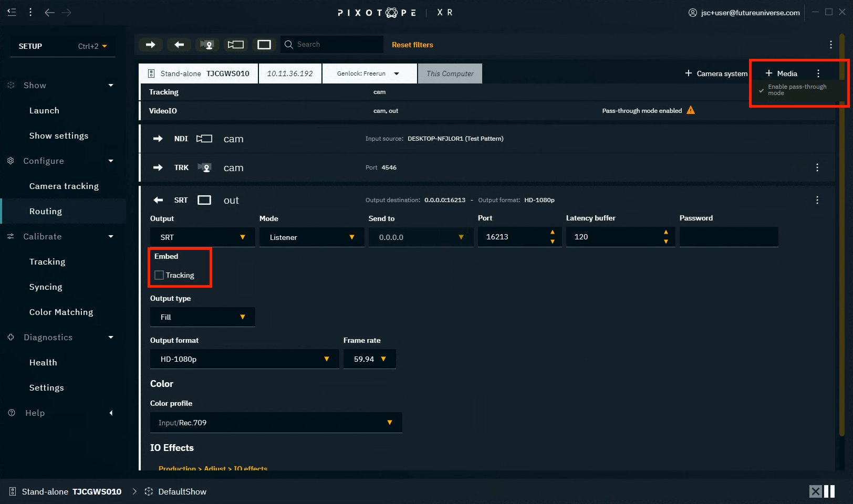This screenshot has height=504, width=853.
Task: Go to Color Matching page
Action: click(x=61, y=312)
